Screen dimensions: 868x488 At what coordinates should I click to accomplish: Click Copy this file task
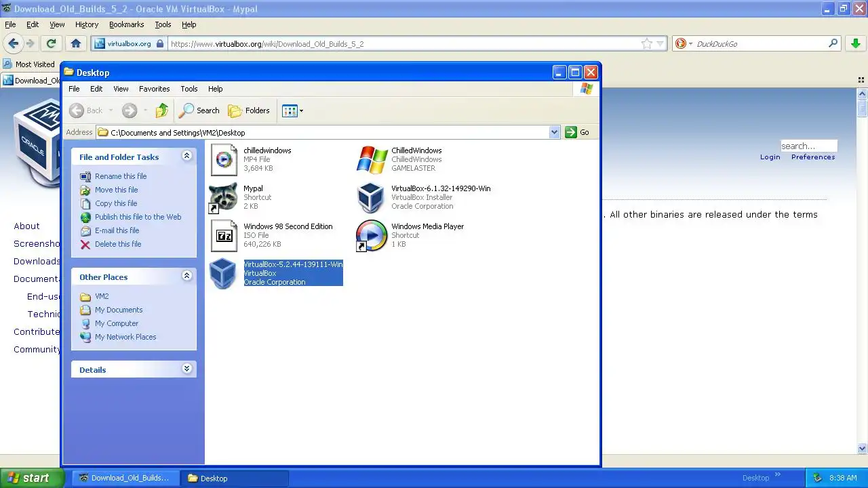pyautogui.click(x=116, y=203)
